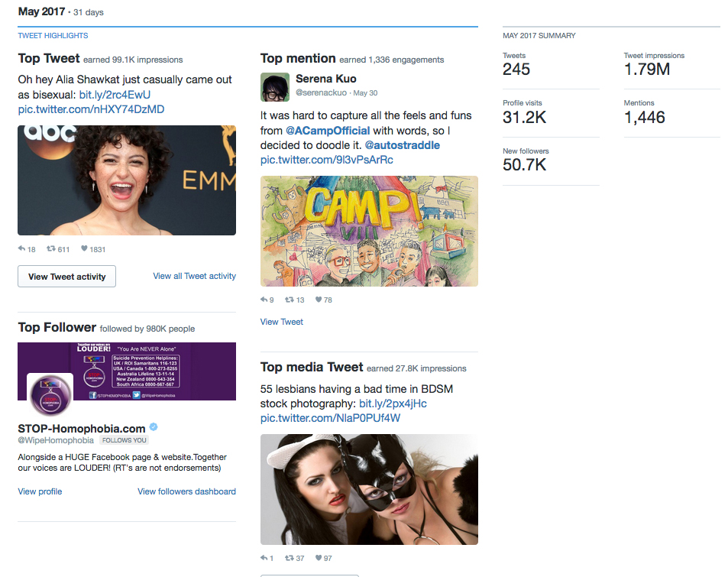Click the May 2017 month heading

pos(41,11)
